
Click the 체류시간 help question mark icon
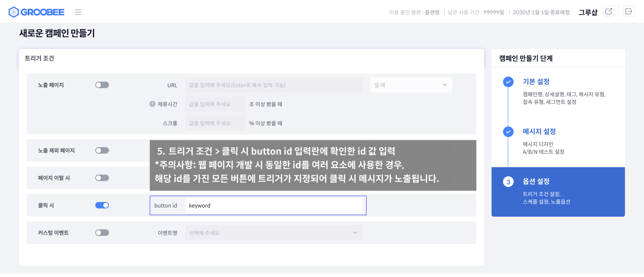pyautogui.click(x=152, y=104)
